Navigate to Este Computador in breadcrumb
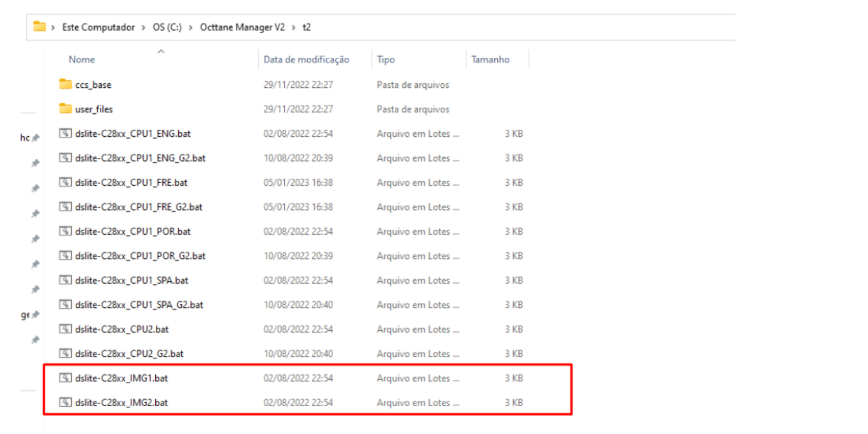The width and height of the screenshot is (868, 434). pos(99,27)
